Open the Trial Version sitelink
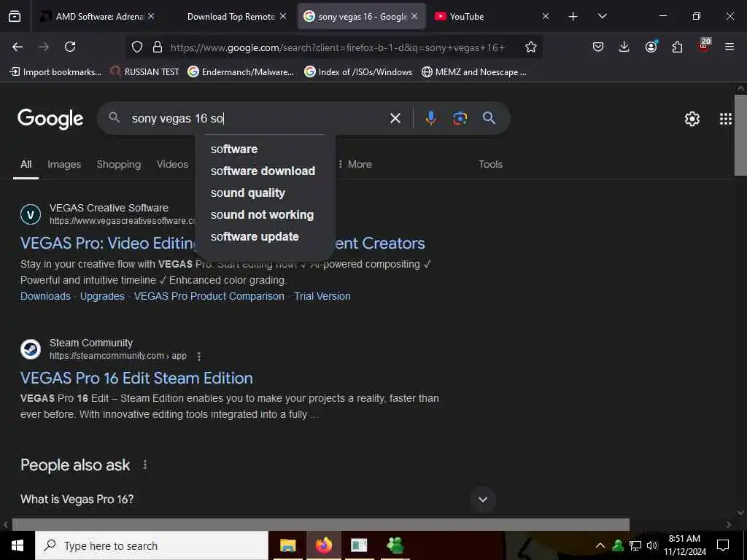The height and width of the screenshot is (560, 747). 322,296
